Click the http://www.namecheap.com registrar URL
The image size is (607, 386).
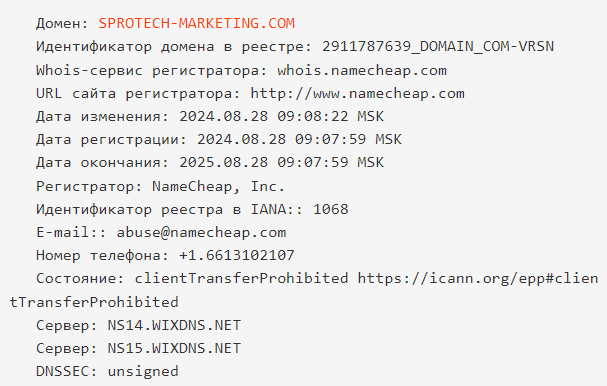coord(358,94)
